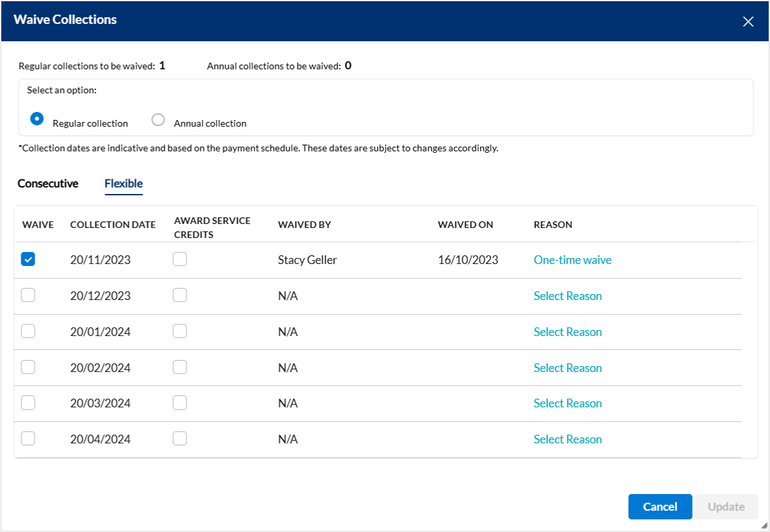
Task: Click the Reason column header
Action: [553, 225]
